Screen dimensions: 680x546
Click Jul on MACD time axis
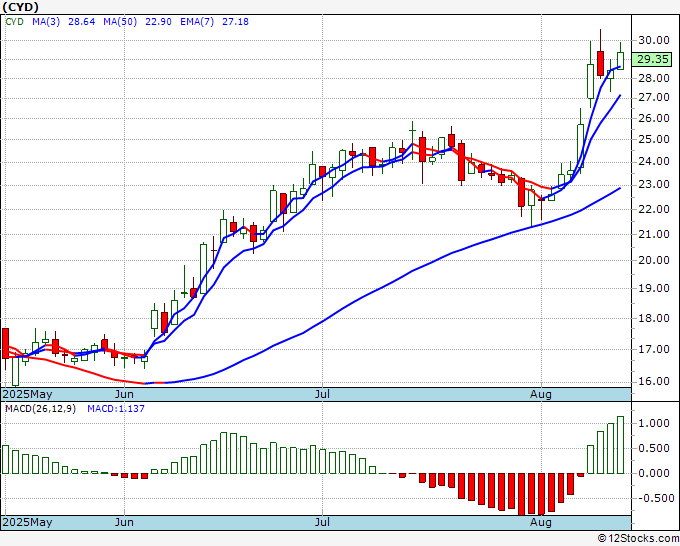322,522
